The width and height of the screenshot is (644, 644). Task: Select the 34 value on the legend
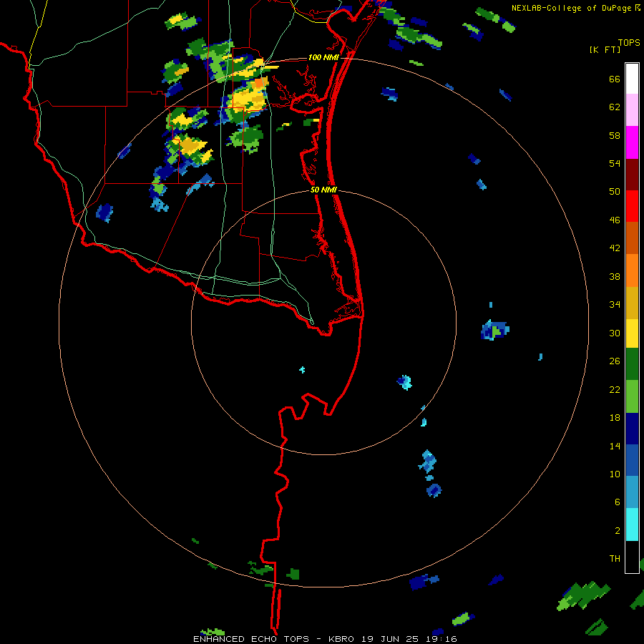pyautogui.click(x=615, y=305)
